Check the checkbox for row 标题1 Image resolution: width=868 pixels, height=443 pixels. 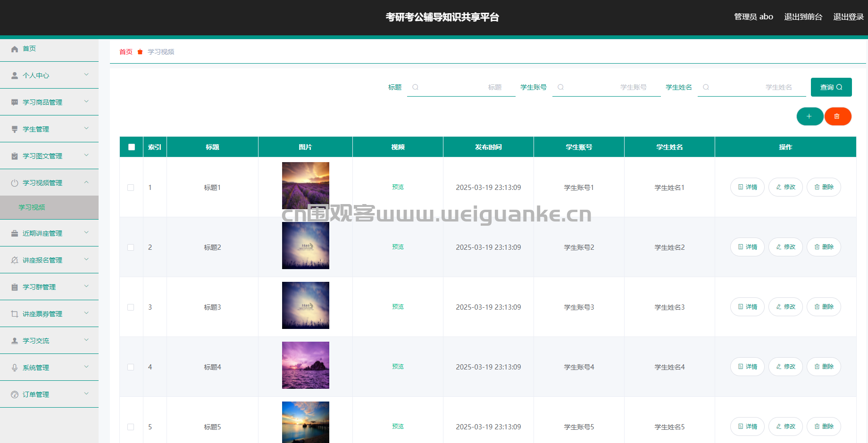tap(131, 188)
